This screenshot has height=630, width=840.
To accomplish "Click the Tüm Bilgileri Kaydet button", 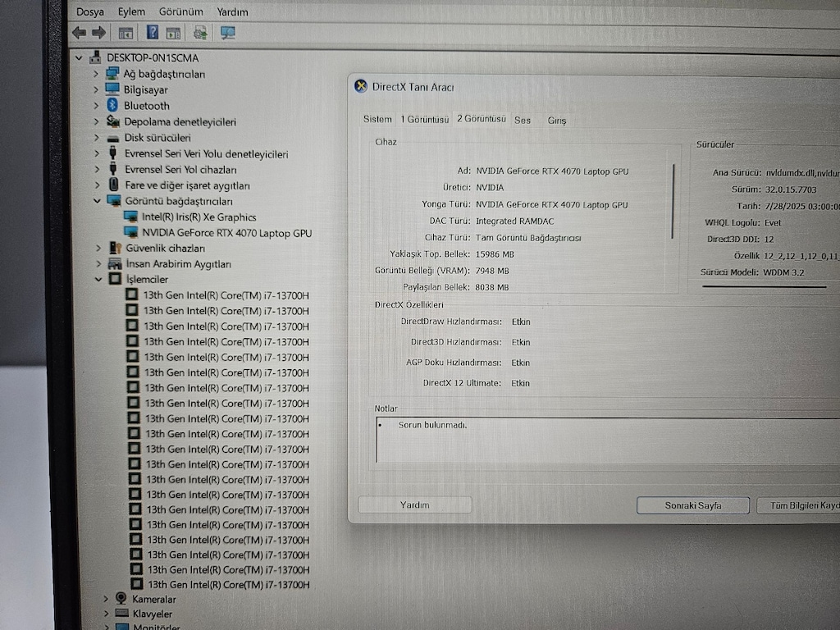I will click(x=798, y=505).
